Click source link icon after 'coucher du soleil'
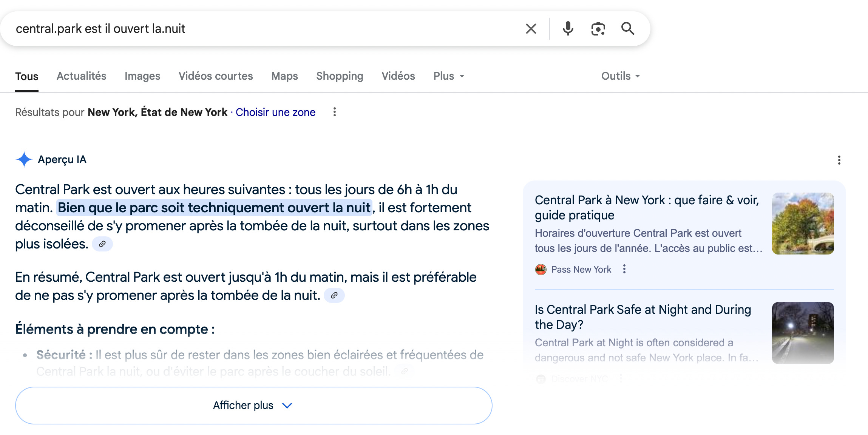The image size is (868, 435). coord(405,371)
